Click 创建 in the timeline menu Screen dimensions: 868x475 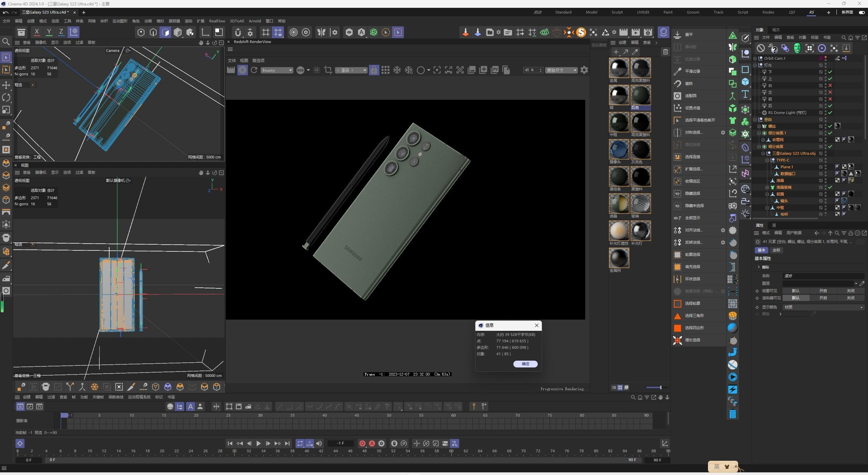click(27, 397)
